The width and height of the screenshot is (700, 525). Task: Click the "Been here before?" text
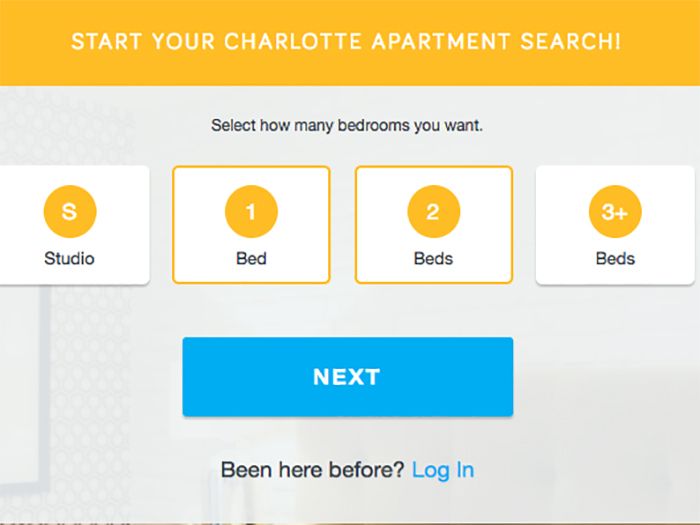pyautogui.click(x=312, y=470)
